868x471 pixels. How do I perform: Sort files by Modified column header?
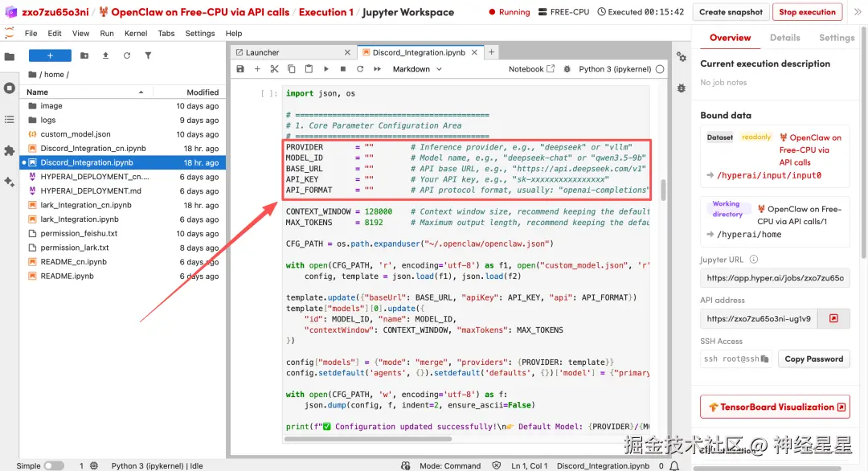(188, 92)
